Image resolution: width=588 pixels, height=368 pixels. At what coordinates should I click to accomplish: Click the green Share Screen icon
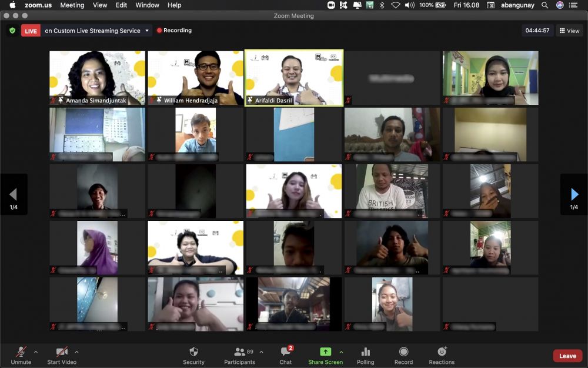[x=325, y=352]
